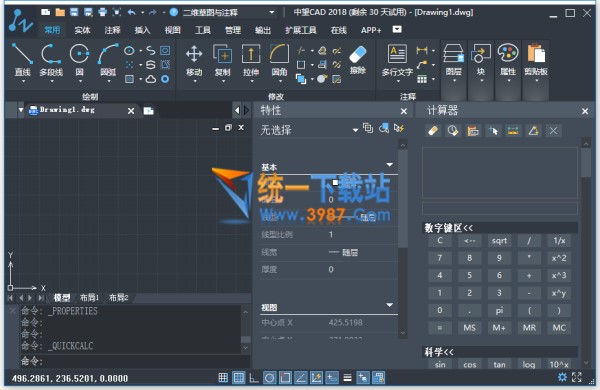Click the x^2 calculator button
The width and height of the screenshot is (600, 390).
tap(559, 258)
